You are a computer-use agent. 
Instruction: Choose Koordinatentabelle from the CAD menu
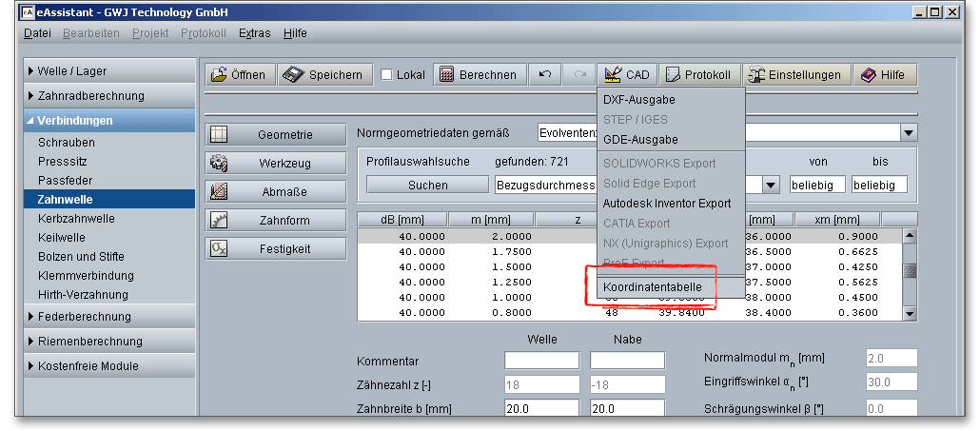point(653,287)
